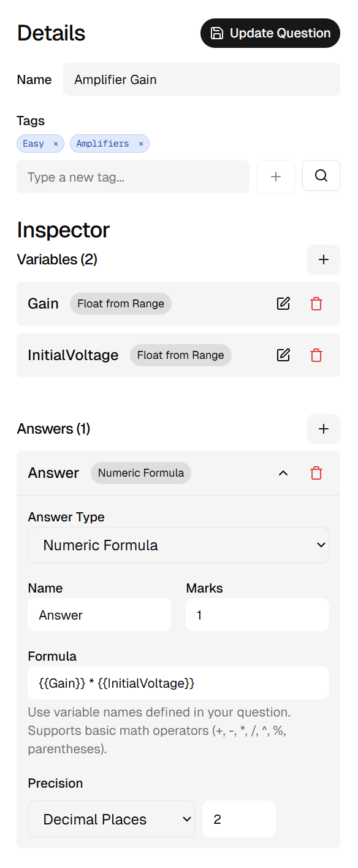Select the Float from Range badge on Gain
The image size is (358, 868).
(x=120, y=303)
